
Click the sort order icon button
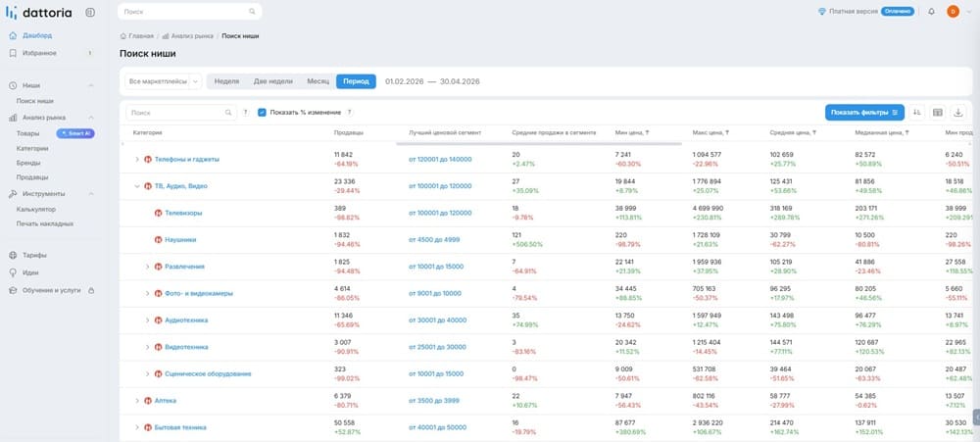[x=917, y=113]
